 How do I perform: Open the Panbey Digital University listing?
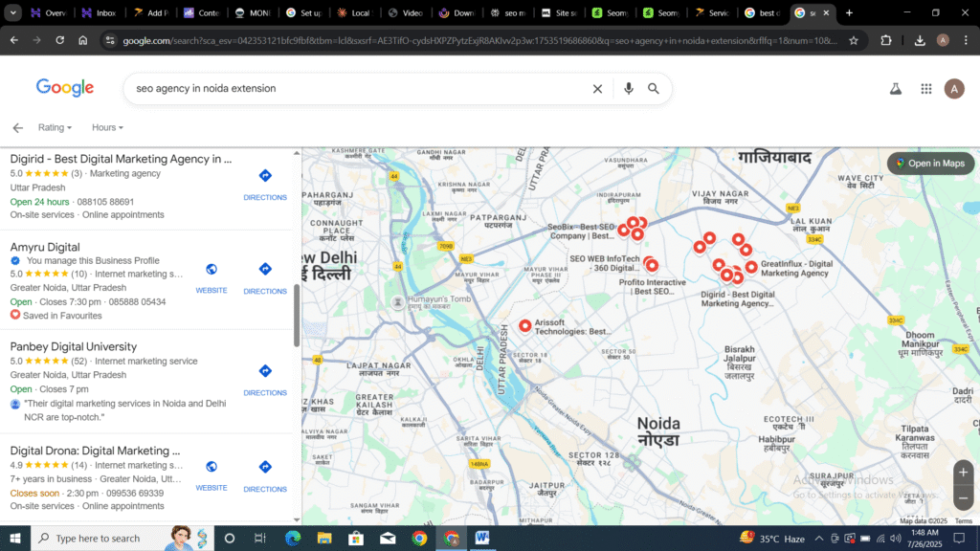pos(73,346)
